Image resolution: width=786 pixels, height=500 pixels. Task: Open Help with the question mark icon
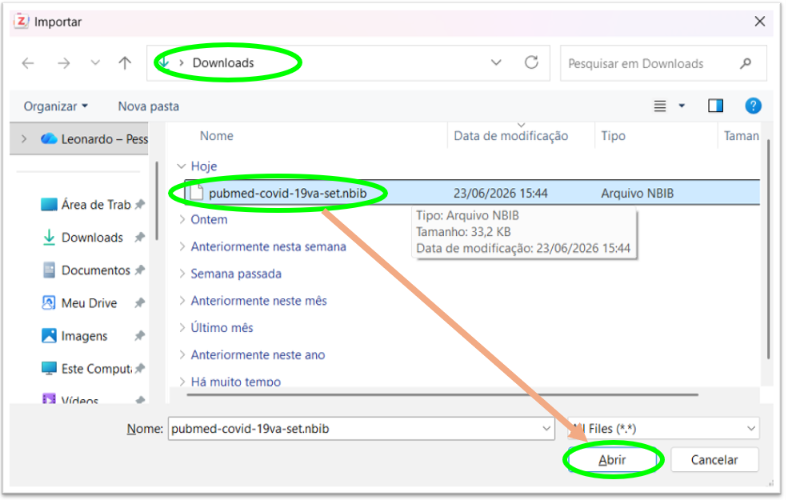[753, 106]
